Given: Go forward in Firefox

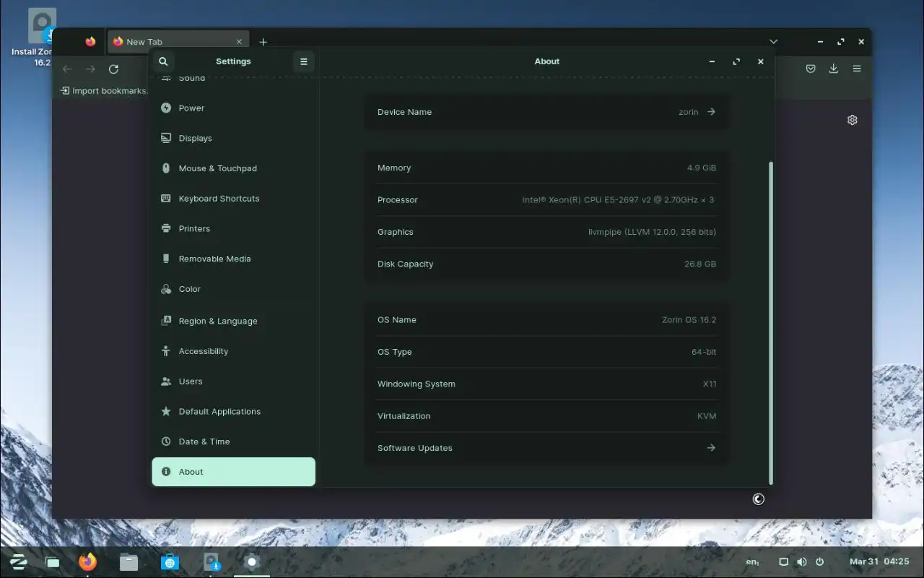Looking at the screenshot, I should [x=90, y=69].
